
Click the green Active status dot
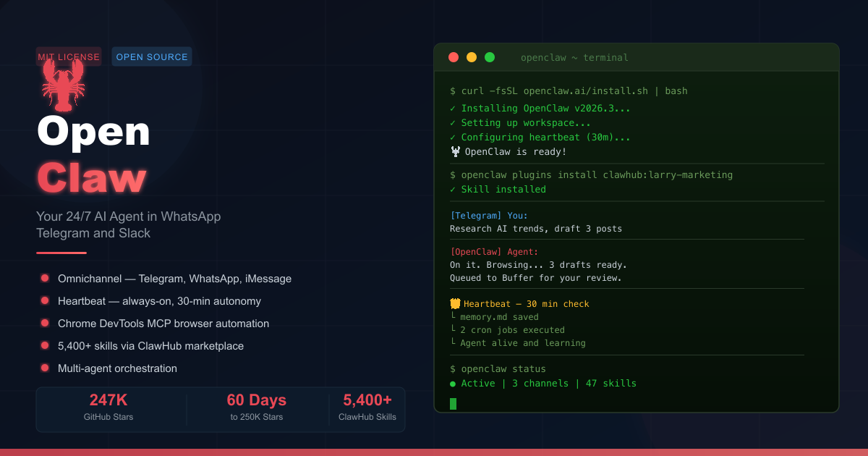[453, 383]
